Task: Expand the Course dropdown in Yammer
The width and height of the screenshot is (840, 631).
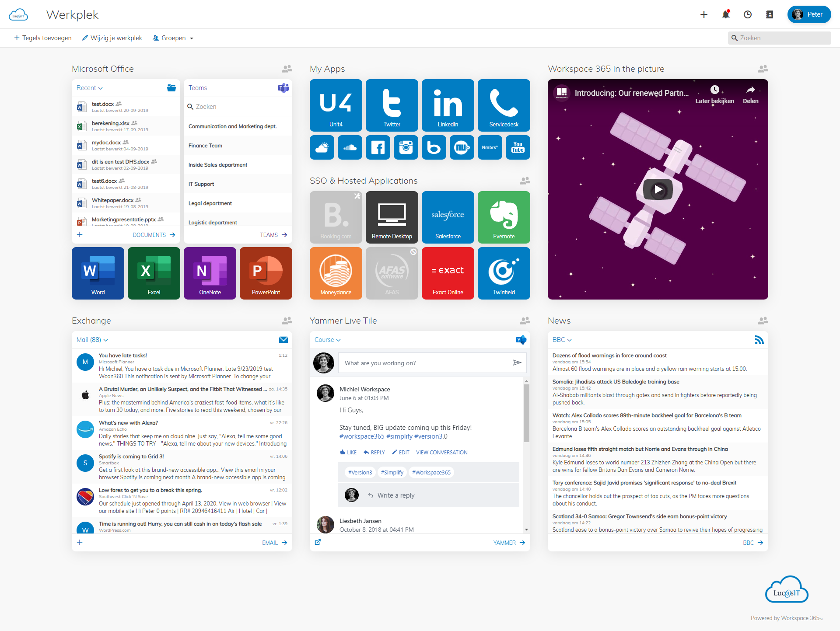Action: [x=328, y=340]
